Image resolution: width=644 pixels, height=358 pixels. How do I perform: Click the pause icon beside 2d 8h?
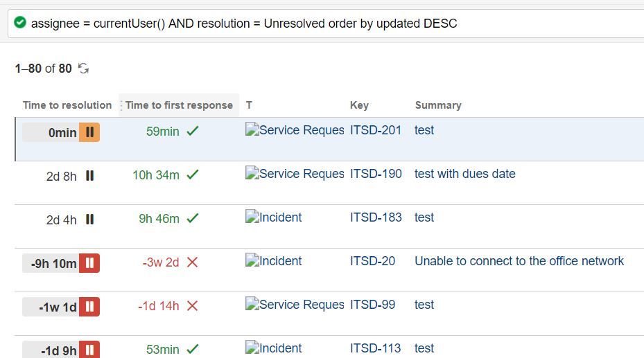tap(89, 176)
